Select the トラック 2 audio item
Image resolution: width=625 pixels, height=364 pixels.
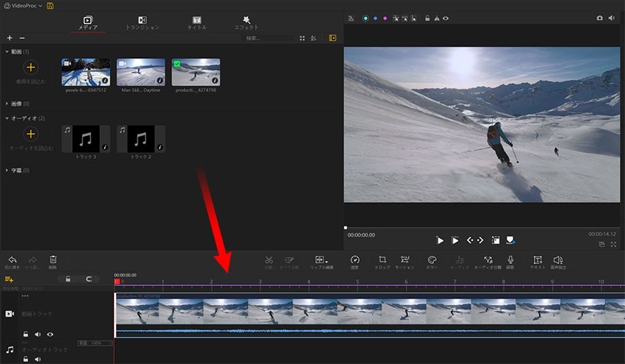pos(140,139)
